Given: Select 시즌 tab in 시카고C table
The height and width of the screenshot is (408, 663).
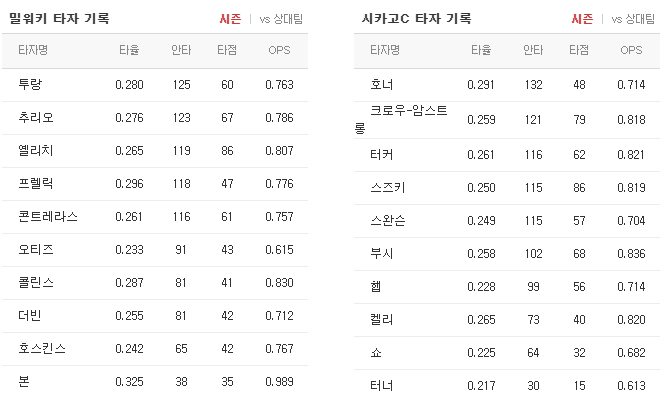Looking at the screenshot, I should (582, 19).
